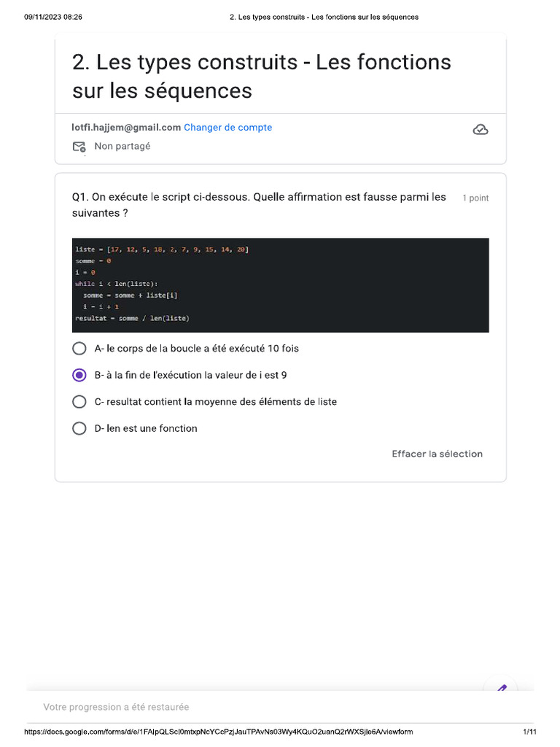The height and width of the screenshot is (747, 560).
Task: Click the 09/11/2023 08:26 timestamp
Action: [x=53, y=17]
